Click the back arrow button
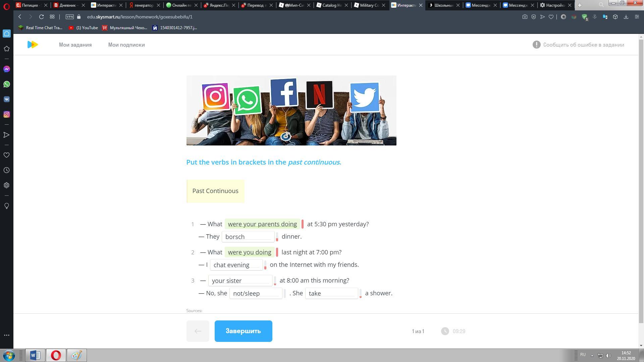This screenshot has height=362, width=644. point(198,331)
